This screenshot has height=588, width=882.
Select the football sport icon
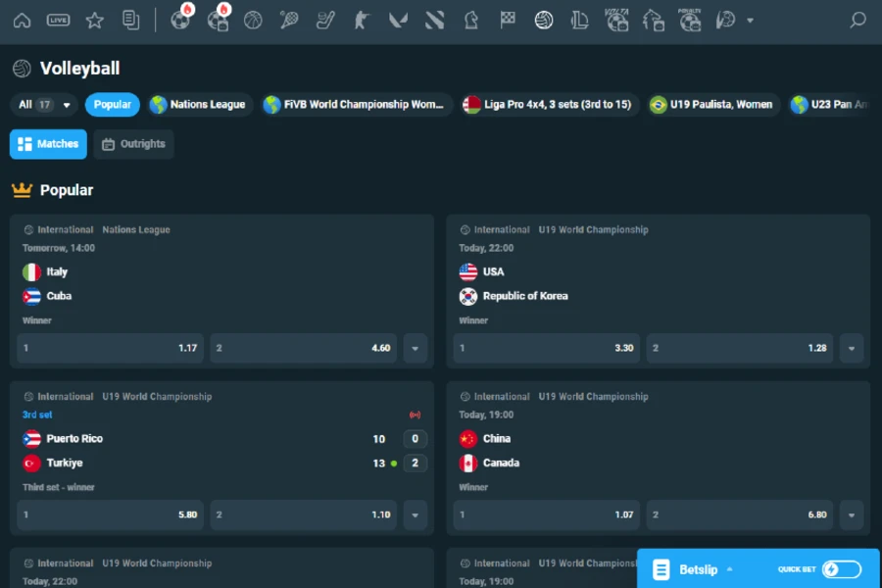(x=180, y=19)
